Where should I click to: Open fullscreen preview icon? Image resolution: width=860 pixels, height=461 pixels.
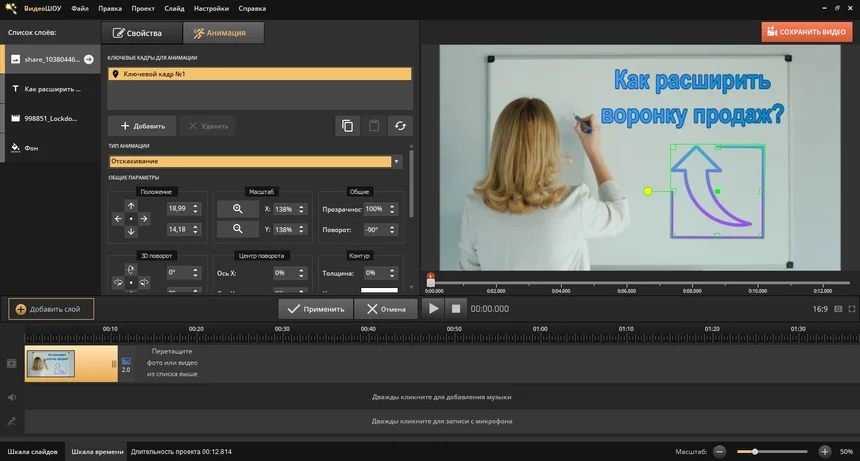[852, 309]
